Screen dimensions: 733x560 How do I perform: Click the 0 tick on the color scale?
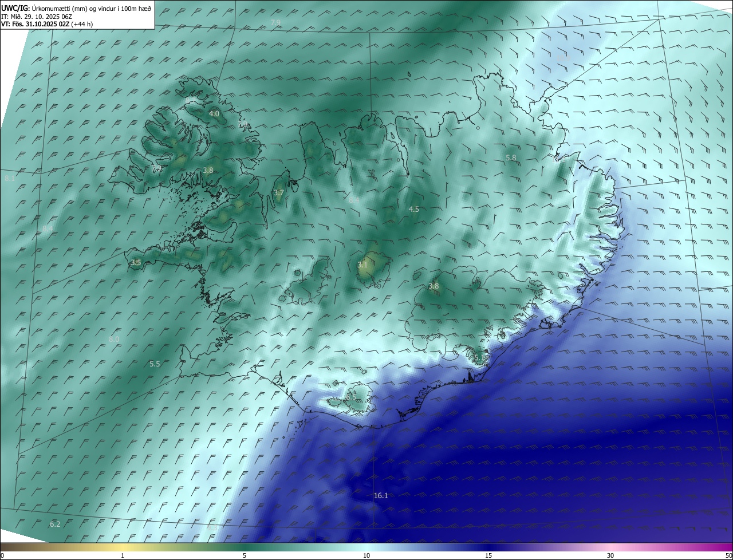tap(2, 555)
